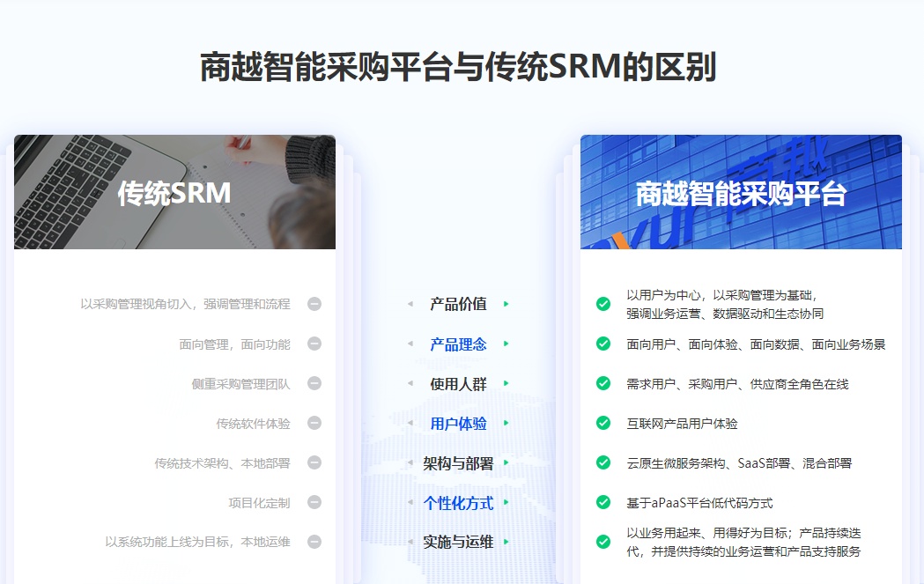The width and height of the screenshot is (924, 584).
Task: Click green check next to 互联网产品用户体验
Action: point(603,423)
